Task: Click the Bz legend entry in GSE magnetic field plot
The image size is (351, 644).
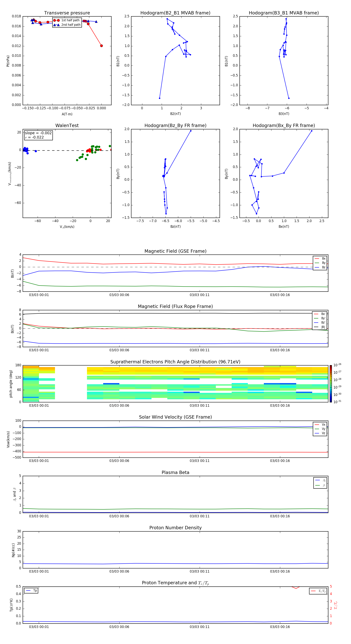Action: [x=320, y=268]
